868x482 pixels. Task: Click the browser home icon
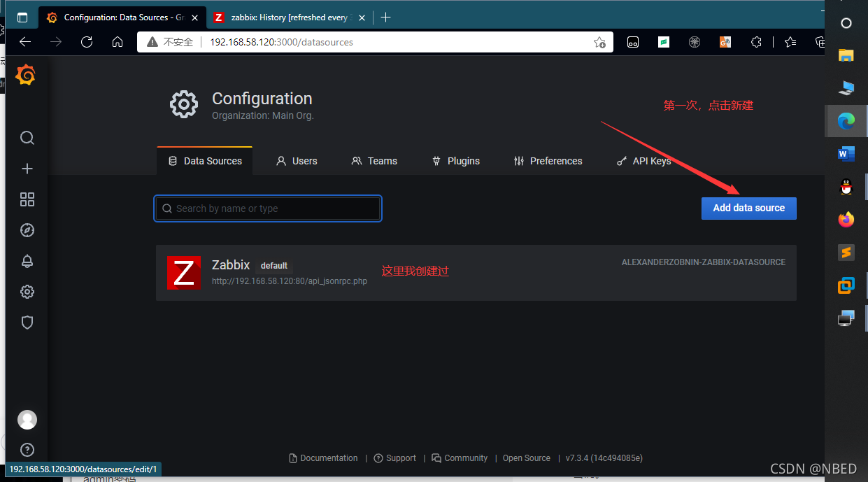point(118,42)
